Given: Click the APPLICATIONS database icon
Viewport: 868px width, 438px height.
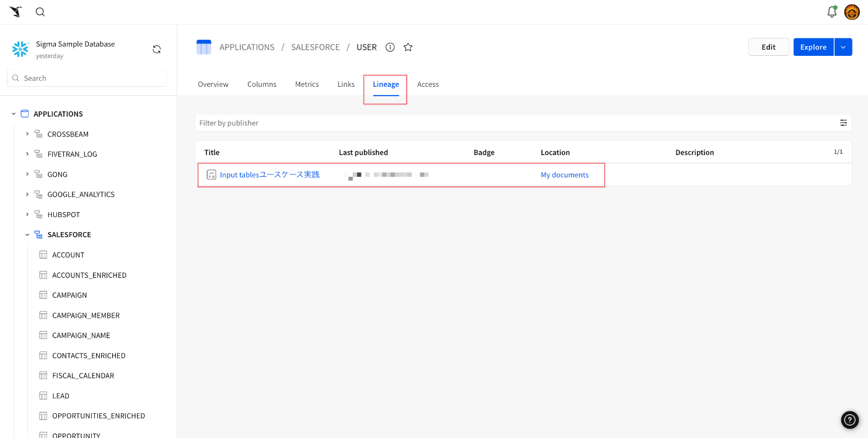Looking at the screenshot, I should pyautogui.click(x=25, y=114).
